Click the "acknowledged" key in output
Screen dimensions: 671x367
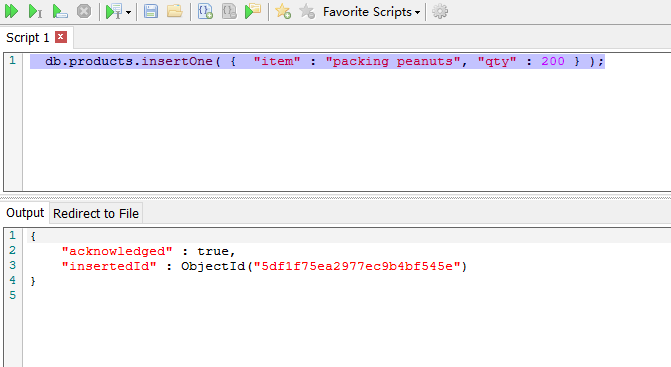point(117,251)
